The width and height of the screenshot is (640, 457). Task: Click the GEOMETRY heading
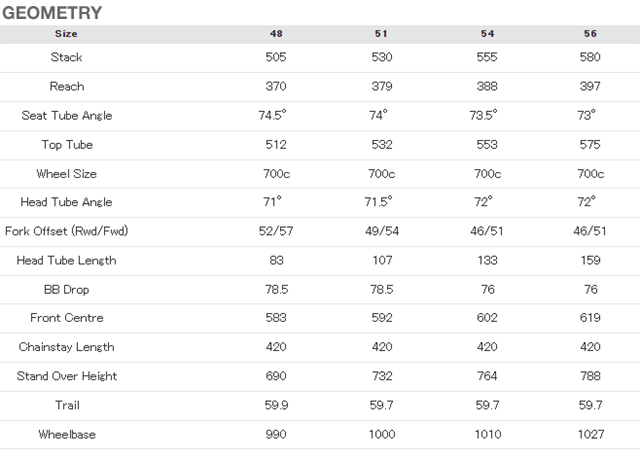[x=52, y=13]
